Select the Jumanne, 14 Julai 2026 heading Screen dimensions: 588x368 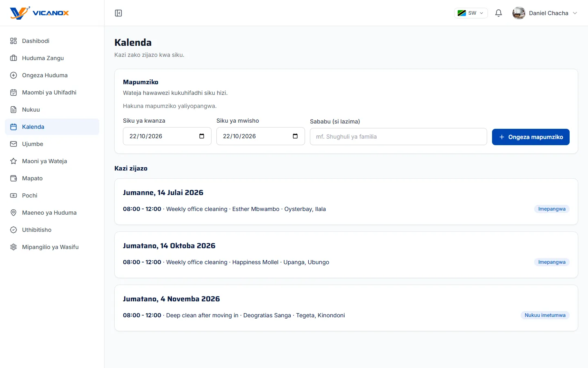point(163,193)
